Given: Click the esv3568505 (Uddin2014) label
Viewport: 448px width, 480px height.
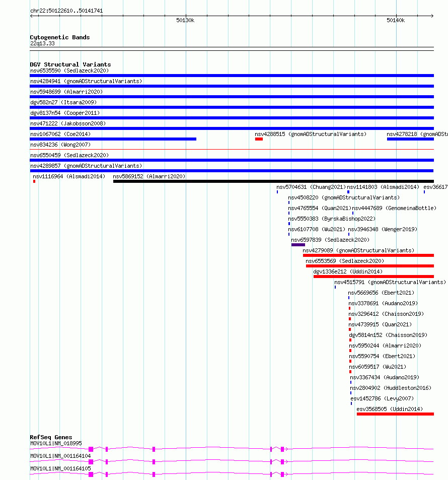Looking at the screenshot, I should pyautogui.click(x=390, y=409).
